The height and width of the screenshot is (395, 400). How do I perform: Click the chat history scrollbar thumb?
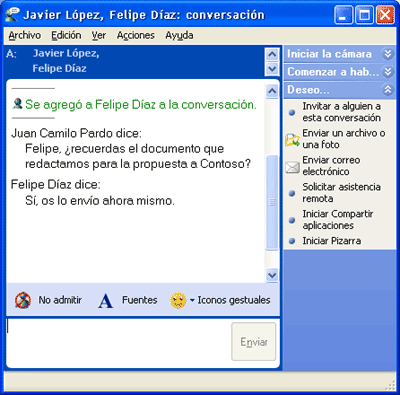(272, 202)
